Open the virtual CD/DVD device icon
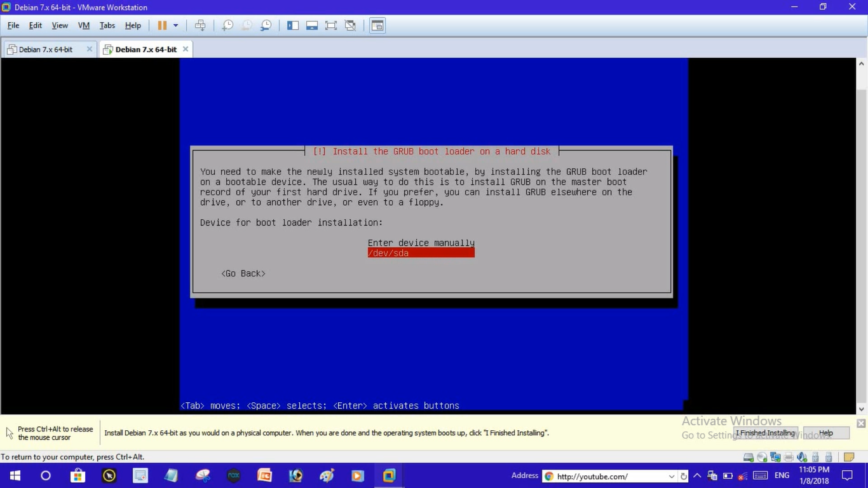This screenshot has height=488, width=868. click(762, 457)
